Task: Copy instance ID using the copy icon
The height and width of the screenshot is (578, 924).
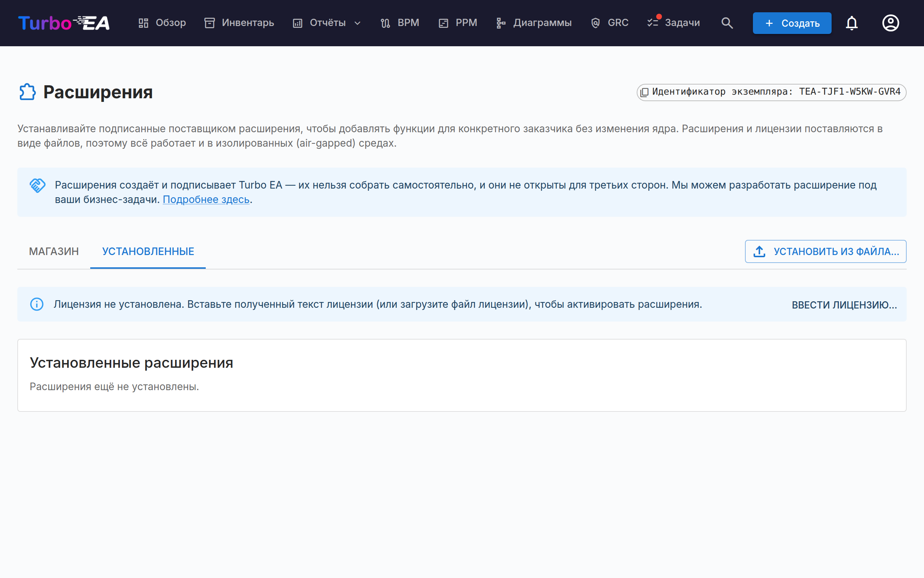Action: coord(645,92)
